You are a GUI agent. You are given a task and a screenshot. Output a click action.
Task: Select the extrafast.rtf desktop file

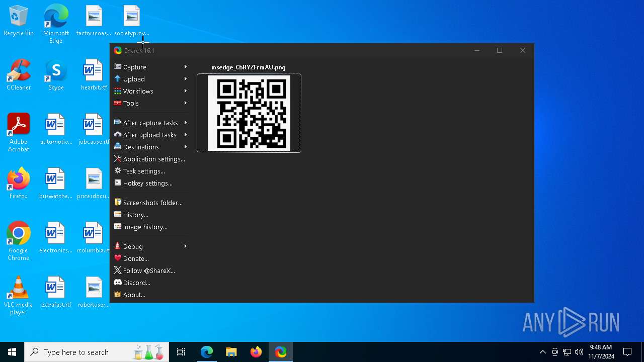tap(56, 292)
